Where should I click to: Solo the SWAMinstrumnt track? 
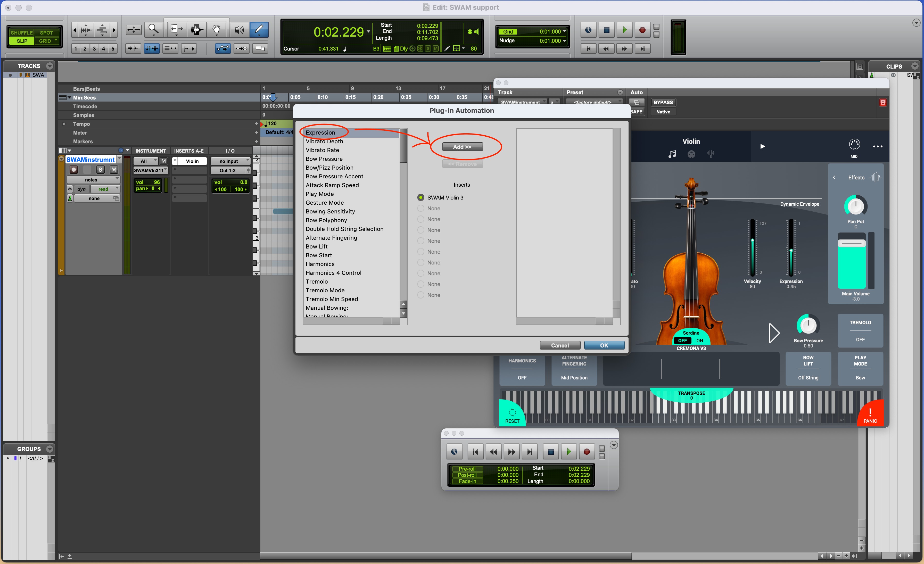[x=100, y=170]
